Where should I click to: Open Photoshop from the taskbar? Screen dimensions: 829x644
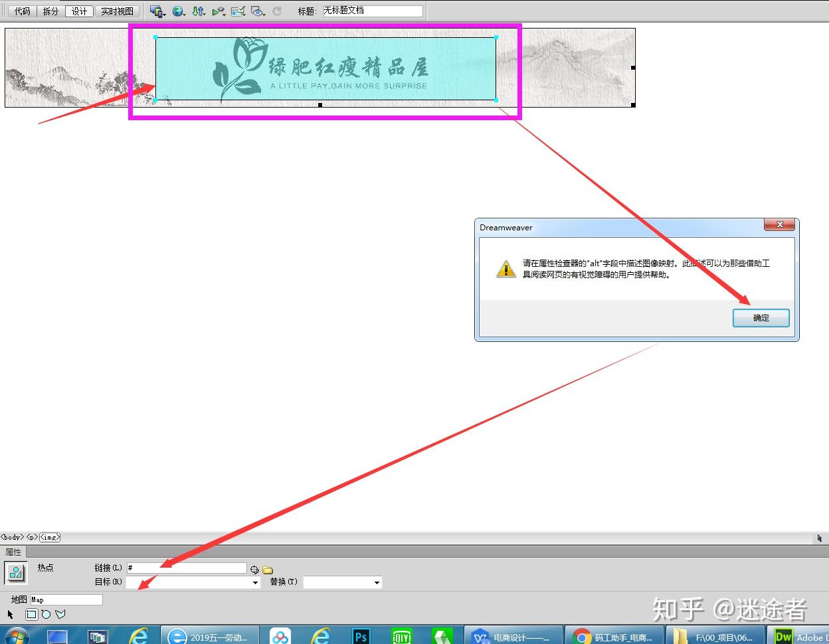361,636
